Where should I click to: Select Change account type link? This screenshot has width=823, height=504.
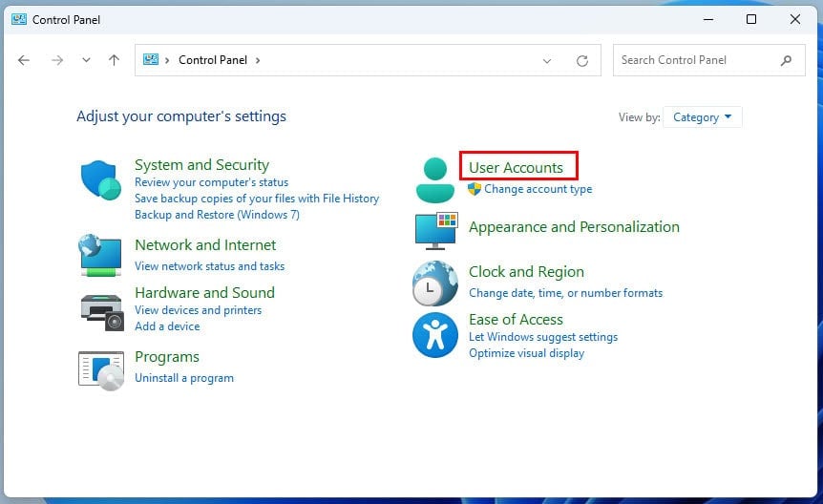pyautogui.click(x=538, y=189)
